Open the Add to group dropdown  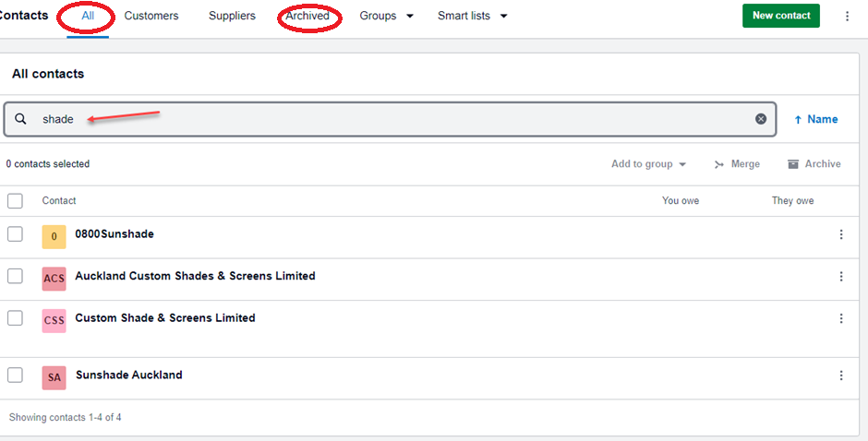point(648,164)
